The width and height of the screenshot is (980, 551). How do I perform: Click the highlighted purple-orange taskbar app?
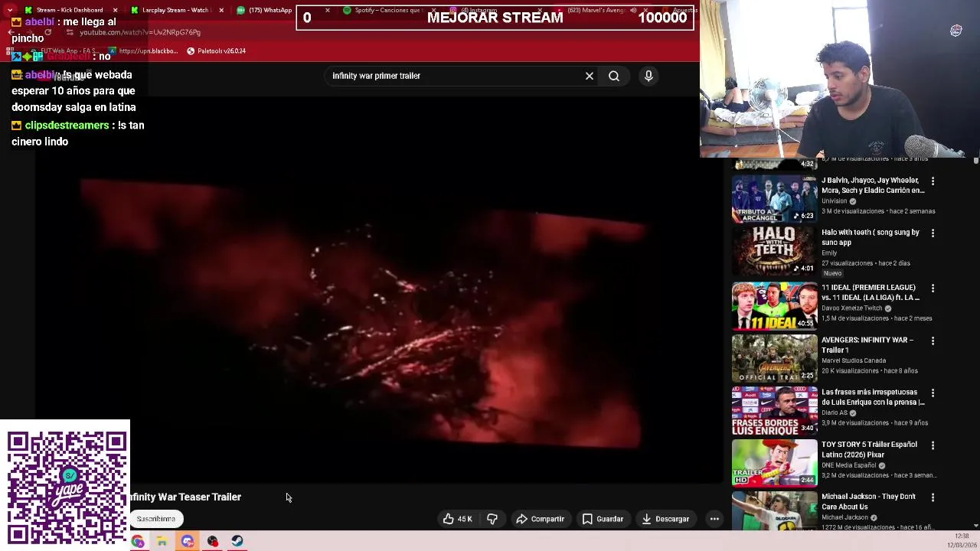(x=188, y=542)
